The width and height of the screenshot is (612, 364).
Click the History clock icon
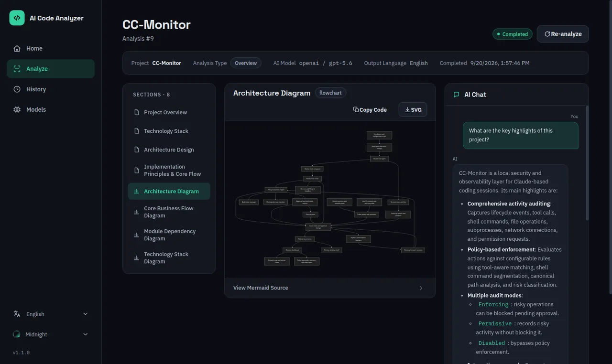click(17, 89)
